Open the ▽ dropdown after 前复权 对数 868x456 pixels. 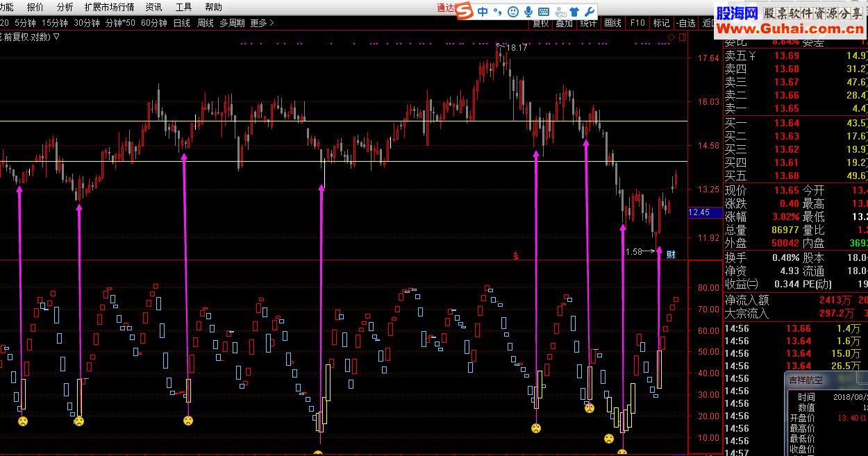(56, 36)
